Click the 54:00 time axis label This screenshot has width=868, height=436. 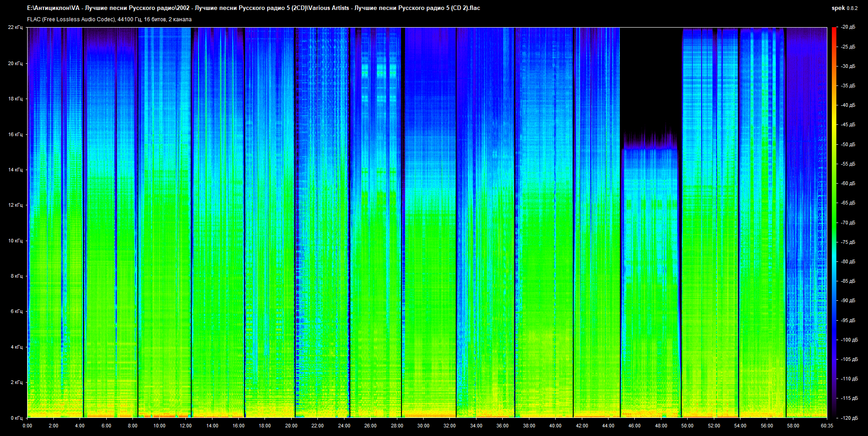pyautogui.click(x=740, y=426)
